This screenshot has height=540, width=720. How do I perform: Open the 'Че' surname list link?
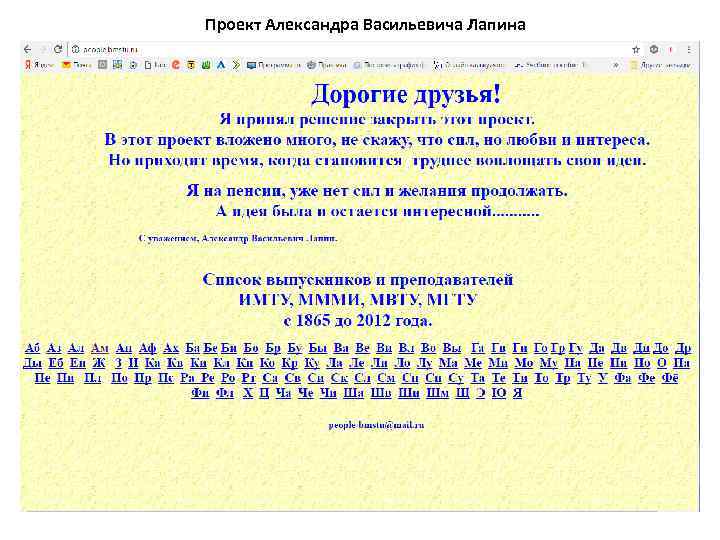click(305, 393)
